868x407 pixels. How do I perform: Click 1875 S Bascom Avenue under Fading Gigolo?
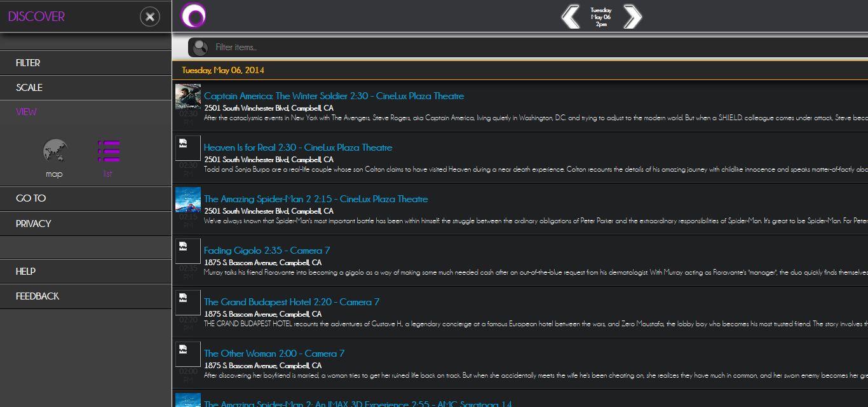262,263
